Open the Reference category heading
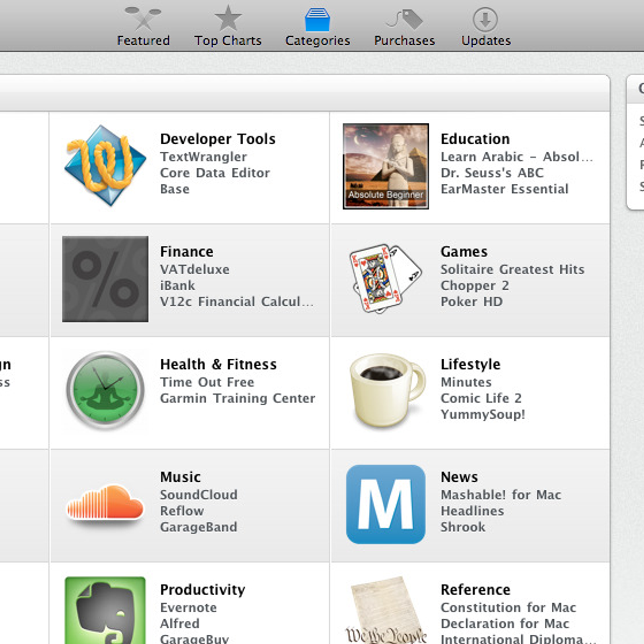This screenshot has height=644, width=644. pos(475,590)
